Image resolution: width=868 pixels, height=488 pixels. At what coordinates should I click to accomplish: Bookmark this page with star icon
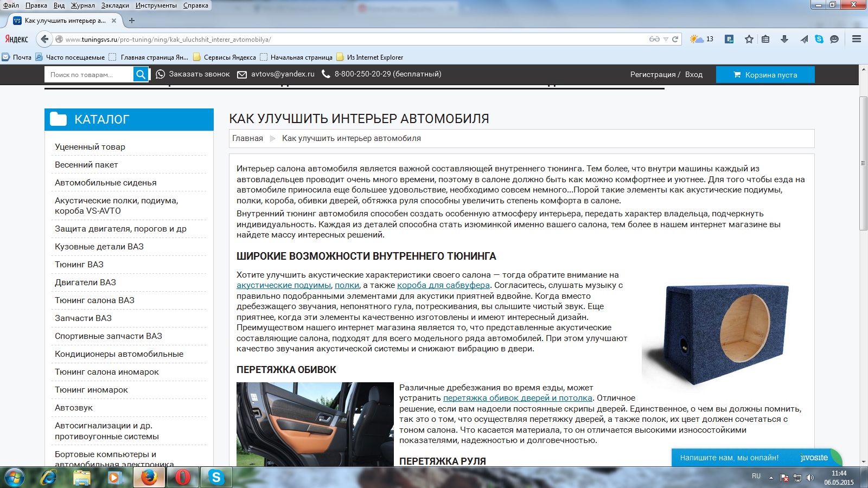click(749, 39)
